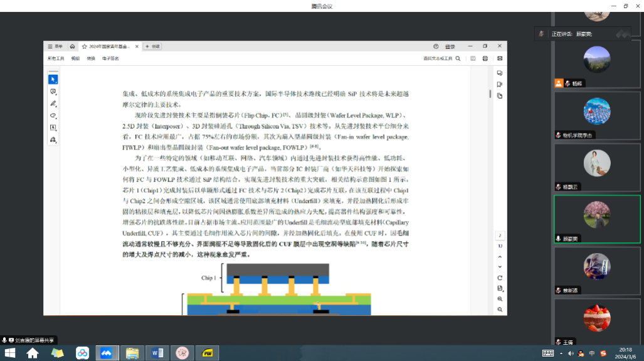Pick the freehand draw loop tool

tap(53, 116)
